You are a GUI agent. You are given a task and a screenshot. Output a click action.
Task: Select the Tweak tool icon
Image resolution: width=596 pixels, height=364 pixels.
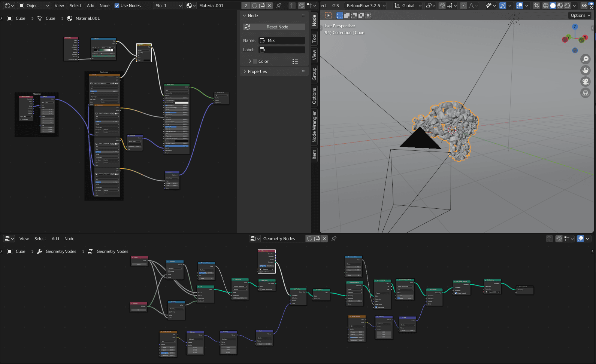click(329, 15)
